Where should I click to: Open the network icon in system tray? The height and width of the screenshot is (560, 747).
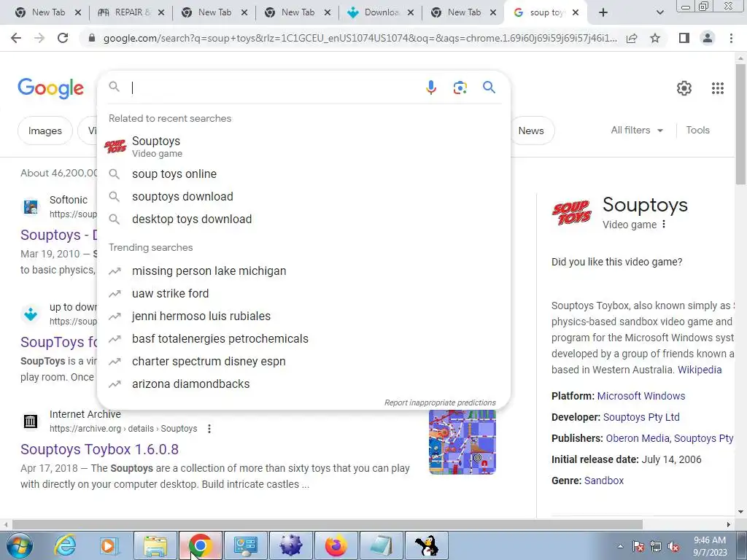pyautogui.click(x=656, y=547)
